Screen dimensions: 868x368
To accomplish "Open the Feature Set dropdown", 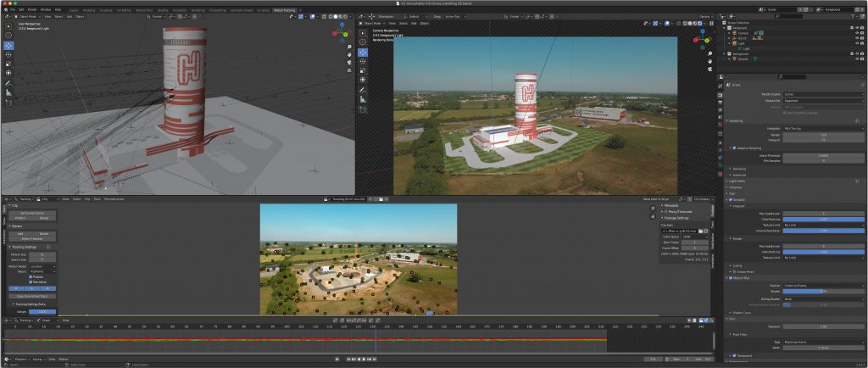I will (824, 100).
